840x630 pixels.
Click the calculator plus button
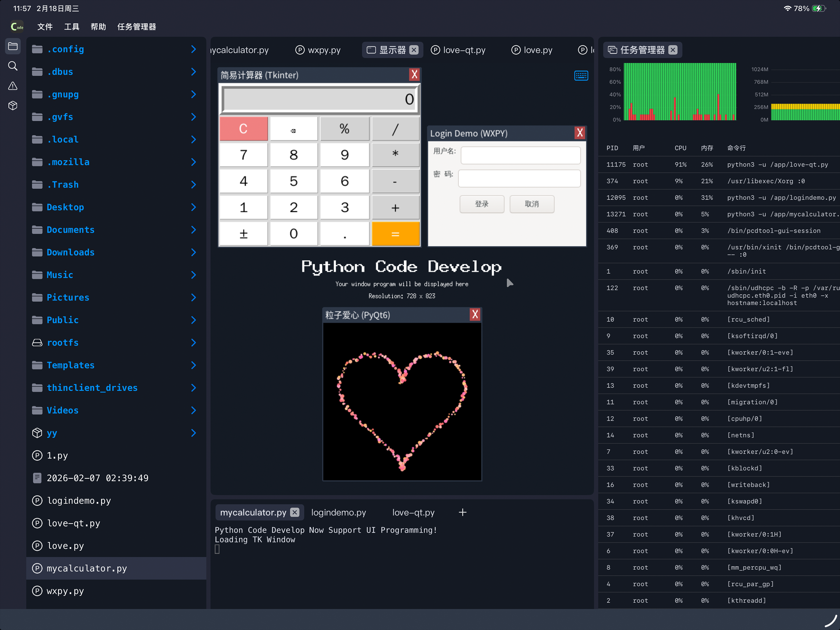coord(395,207)
